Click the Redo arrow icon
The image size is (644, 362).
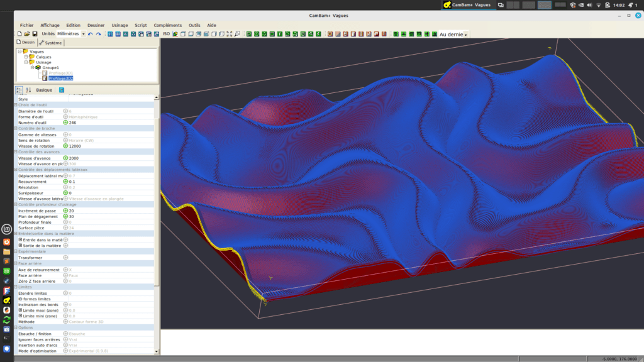[98, 34]
